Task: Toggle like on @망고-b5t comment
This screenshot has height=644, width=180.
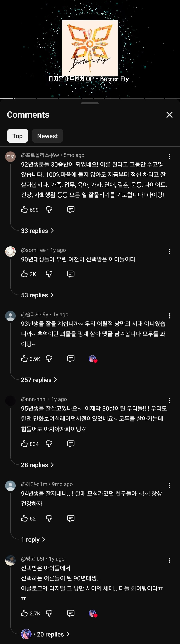Action: click(x=24, y=613)
